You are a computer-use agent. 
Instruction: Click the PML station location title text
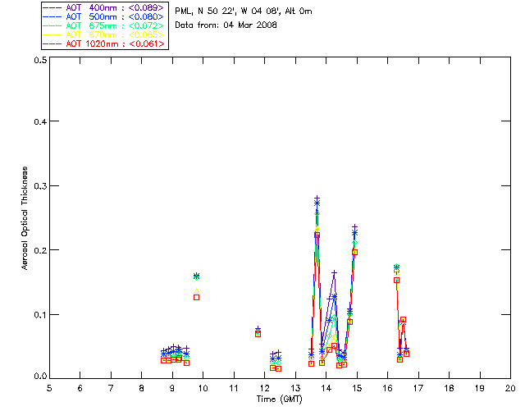pyautogui.click(x=244, y=11)
